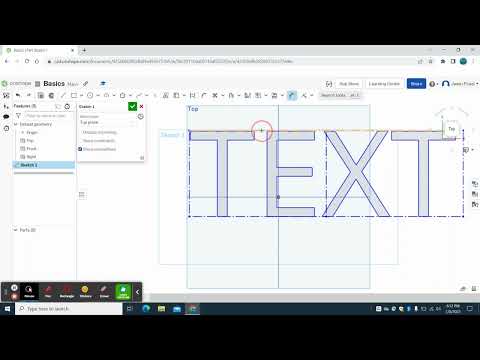Toggle the Show overdefined checkbox
Viewport: 480px width, 360px height.
[x=80, y=149]
